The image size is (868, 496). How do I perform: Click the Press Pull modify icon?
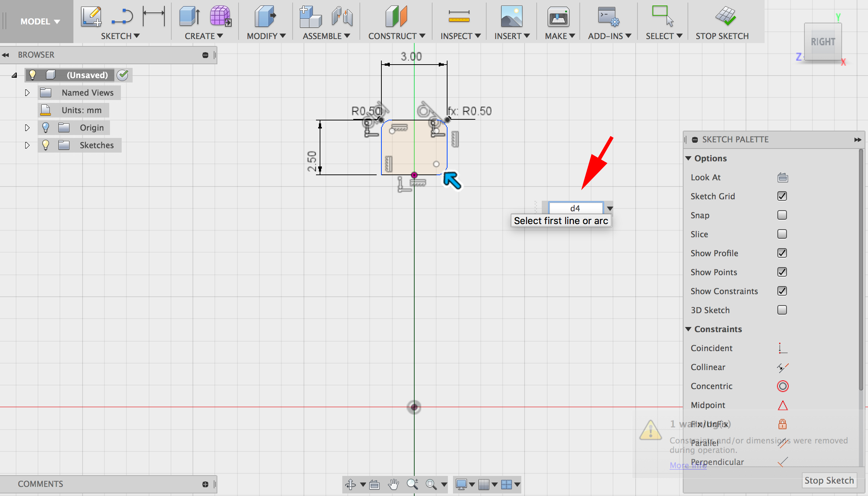265,17
